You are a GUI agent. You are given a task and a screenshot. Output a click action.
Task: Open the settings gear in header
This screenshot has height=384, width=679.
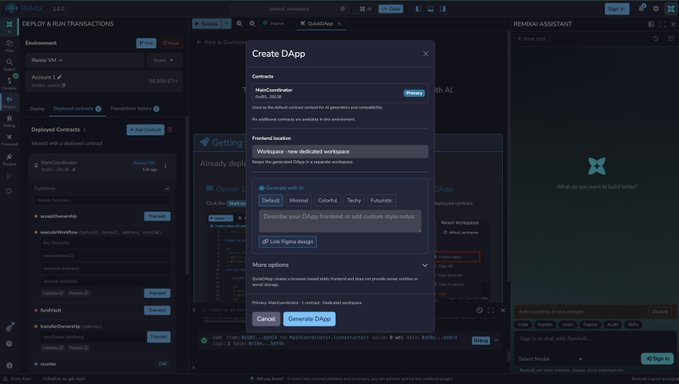pos(656,9)
